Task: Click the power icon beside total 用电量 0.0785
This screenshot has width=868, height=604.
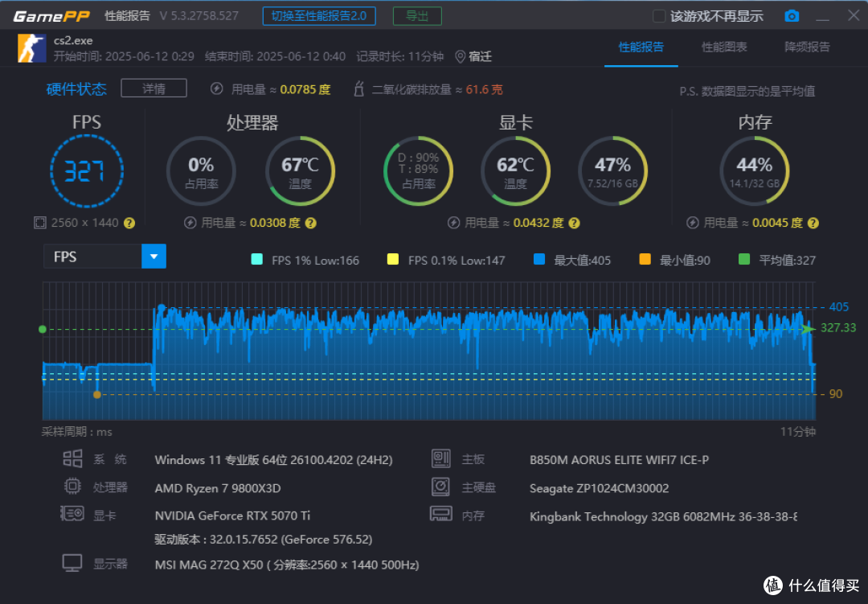Action: pos(217,88)
